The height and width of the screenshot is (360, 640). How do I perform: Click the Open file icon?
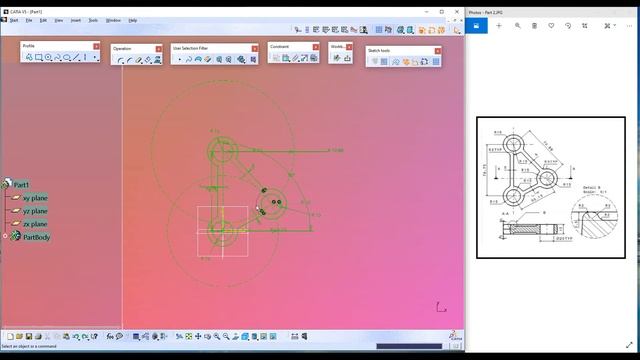coord(20,337)
